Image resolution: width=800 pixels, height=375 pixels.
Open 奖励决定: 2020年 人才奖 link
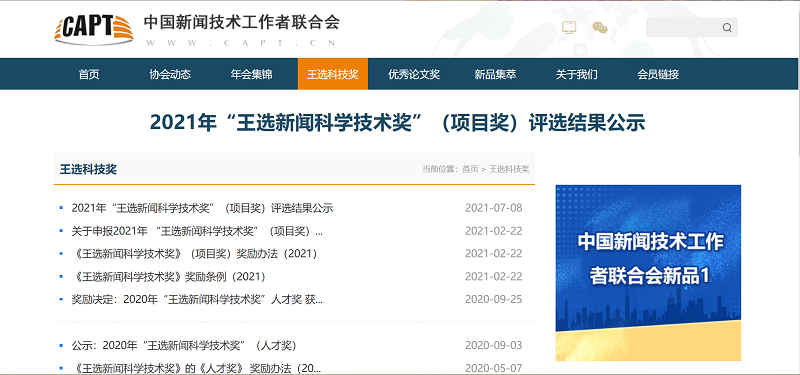click(197, 299)
